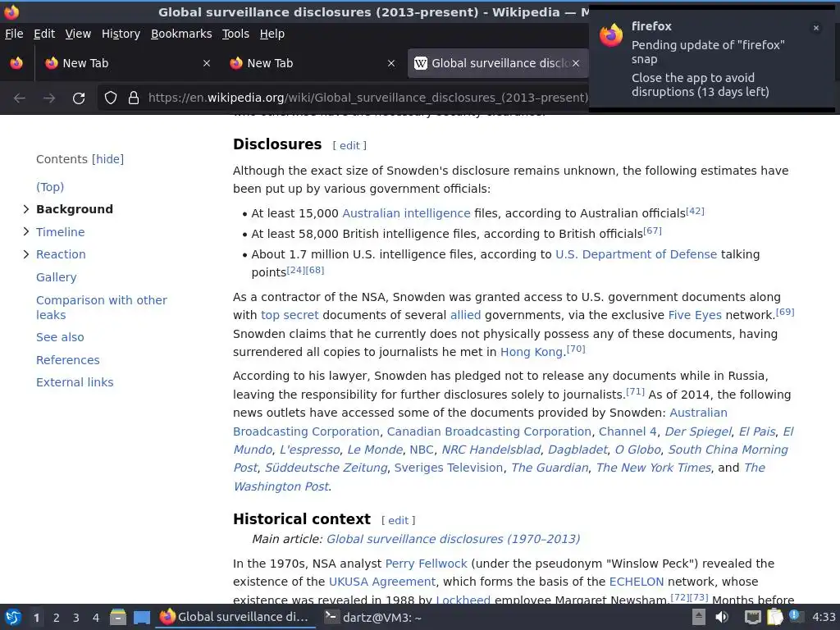Switch to workspace 2
The width and height of the screenshot is (840, 630).
point(57,618)
